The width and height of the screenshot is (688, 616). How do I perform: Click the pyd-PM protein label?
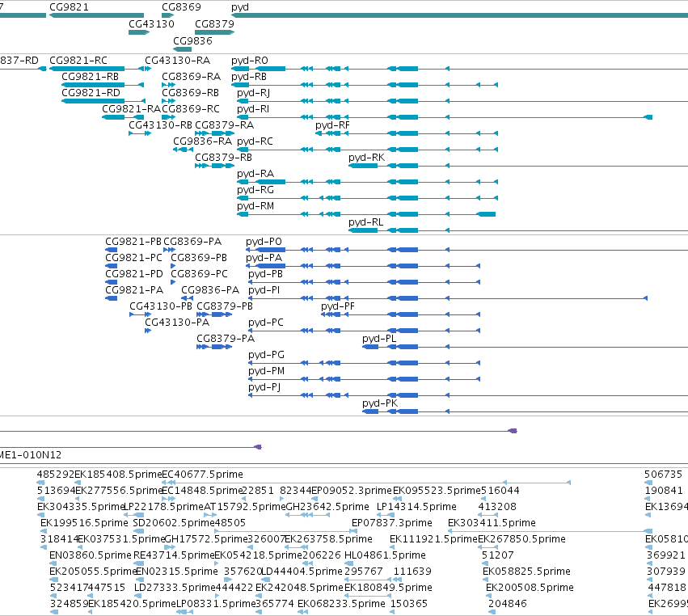tap(266, 371)
